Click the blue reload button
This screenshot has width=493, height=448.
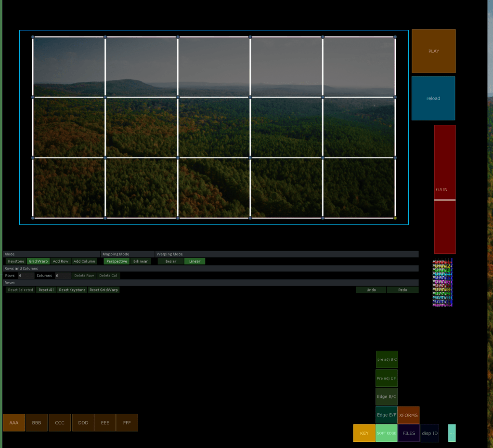tap(433, 98)
